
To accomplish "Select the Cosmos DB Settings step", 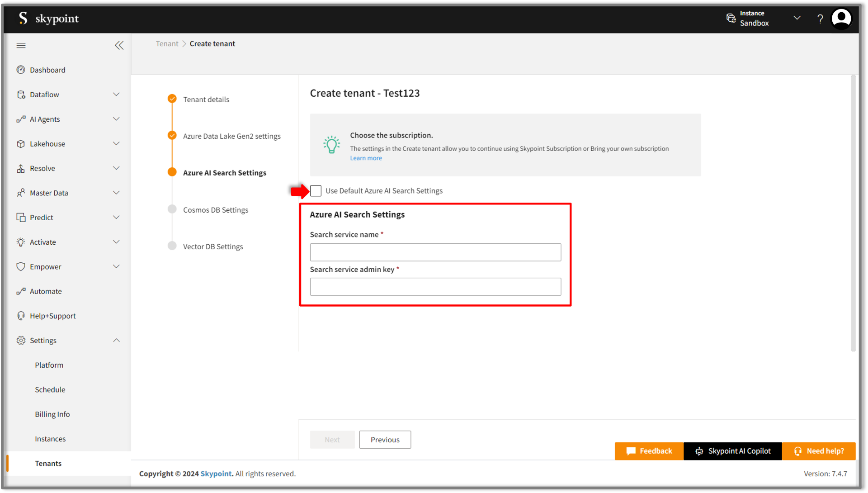I will click(216, 209).
